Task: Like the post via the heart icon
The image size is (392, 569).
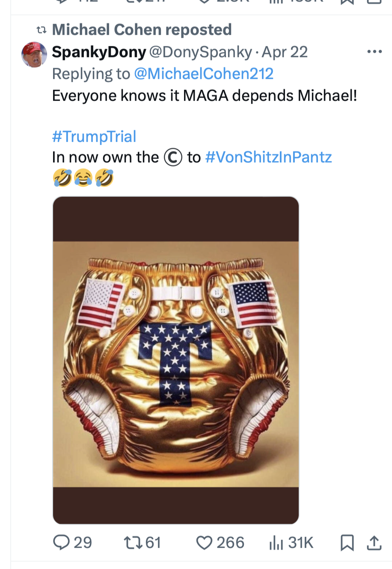Action: coord(204,543)
